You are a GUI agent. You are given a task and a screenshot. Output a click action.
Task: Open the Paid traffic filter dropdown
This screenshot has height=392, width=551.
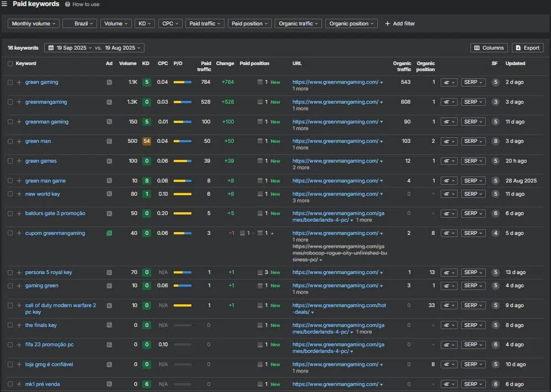[x=205, y=24]
